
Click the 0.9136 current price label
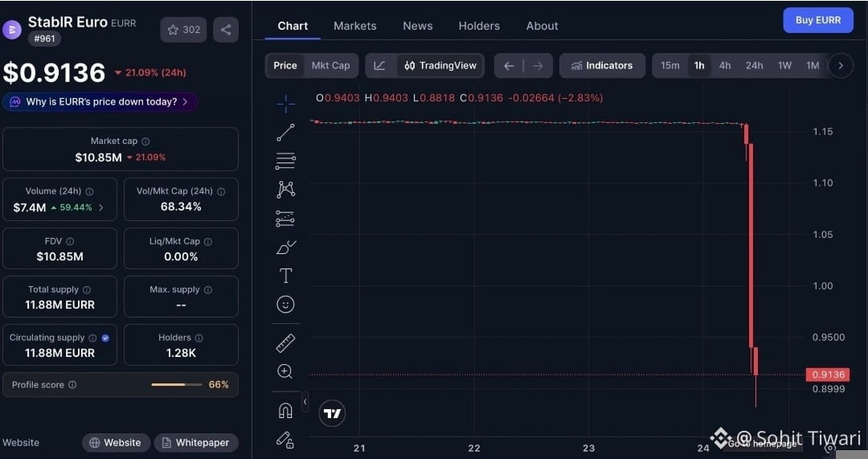point(828,375)
